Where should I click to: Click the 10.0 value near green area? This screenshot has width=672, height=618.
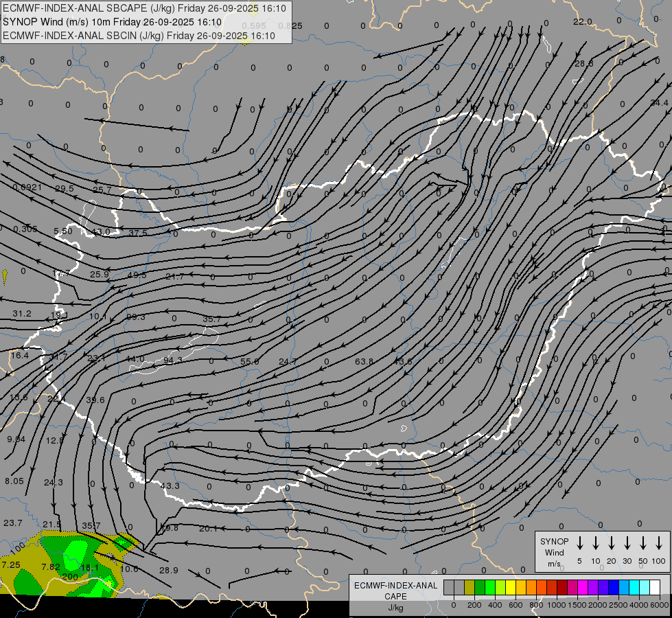(x=129, y=569)
